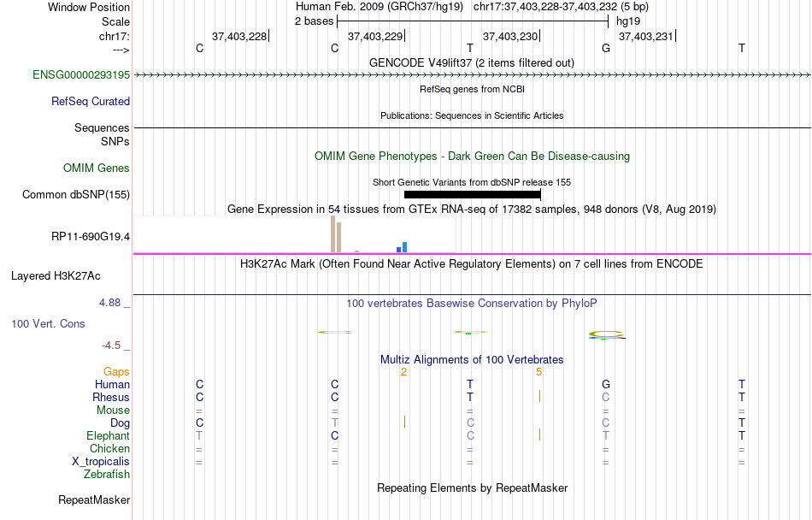The height and width of the screenshot is (520, 812).
Task: Click the base G in the ruler sequence
Action: pos(606,48)
